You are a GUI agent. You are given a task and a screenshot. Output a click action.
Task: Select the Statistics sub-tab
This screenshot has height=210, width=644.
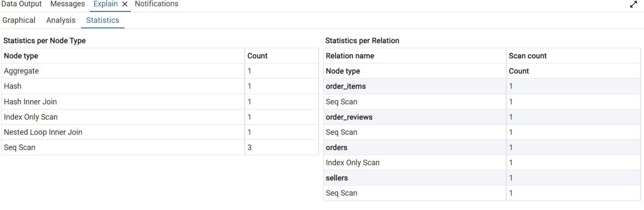[102, 20]
